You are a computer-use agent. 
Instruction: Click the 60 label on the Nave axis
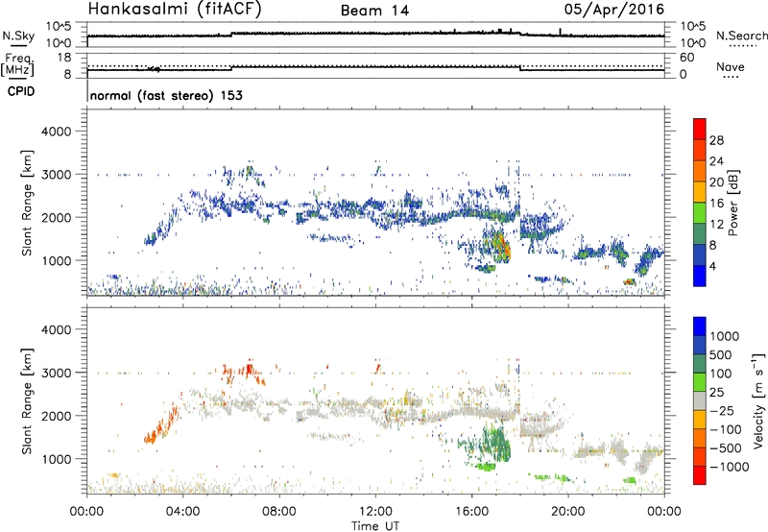tap(687, 58)
